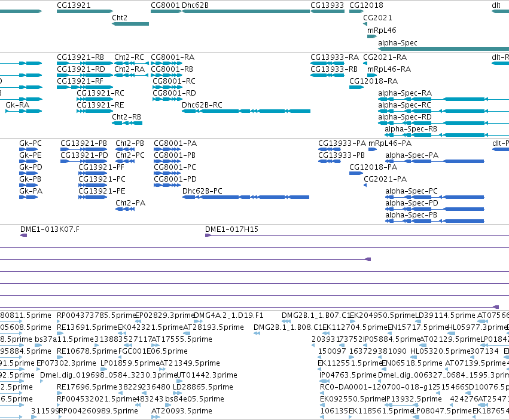
Task: Select the CG13921-PD protein
Action: [x=84, y=161]
